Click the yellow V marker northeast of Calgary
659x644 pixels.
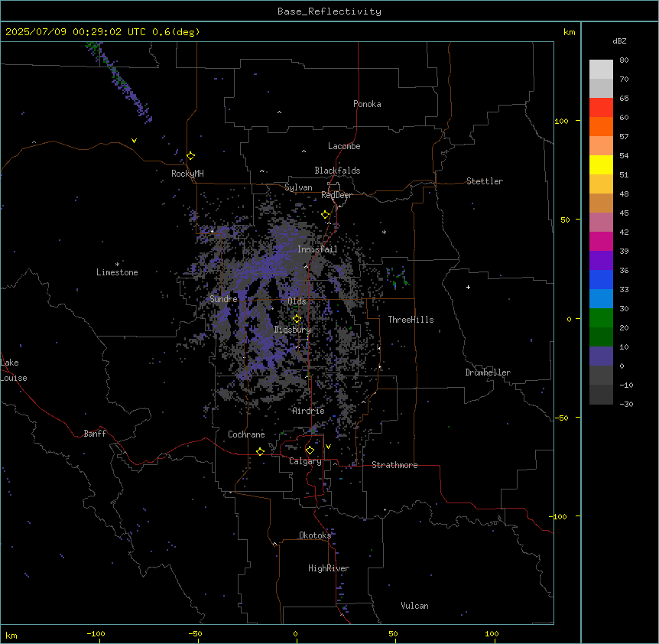[328, 447]
